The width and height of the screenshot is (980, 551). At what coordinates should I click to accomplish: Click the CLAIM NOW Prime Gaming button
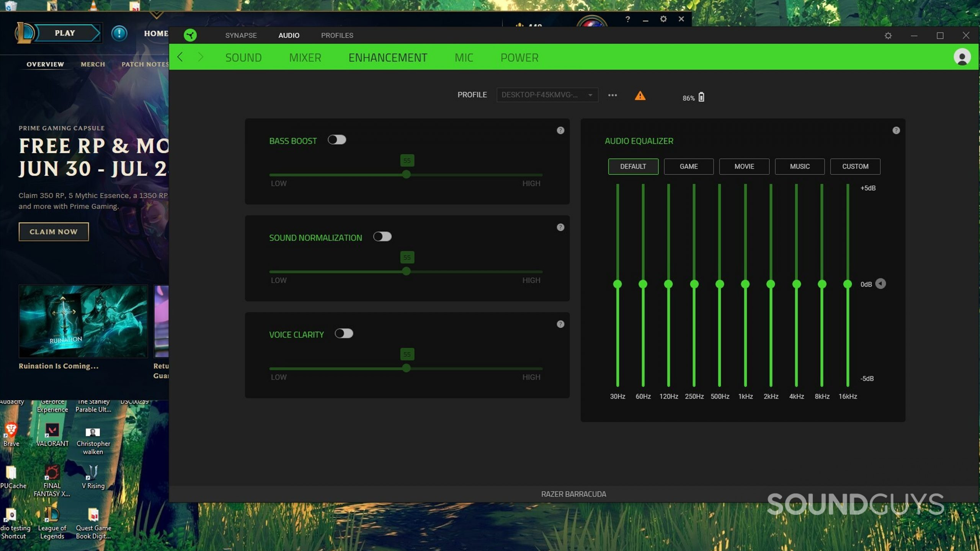coord(53,231)
